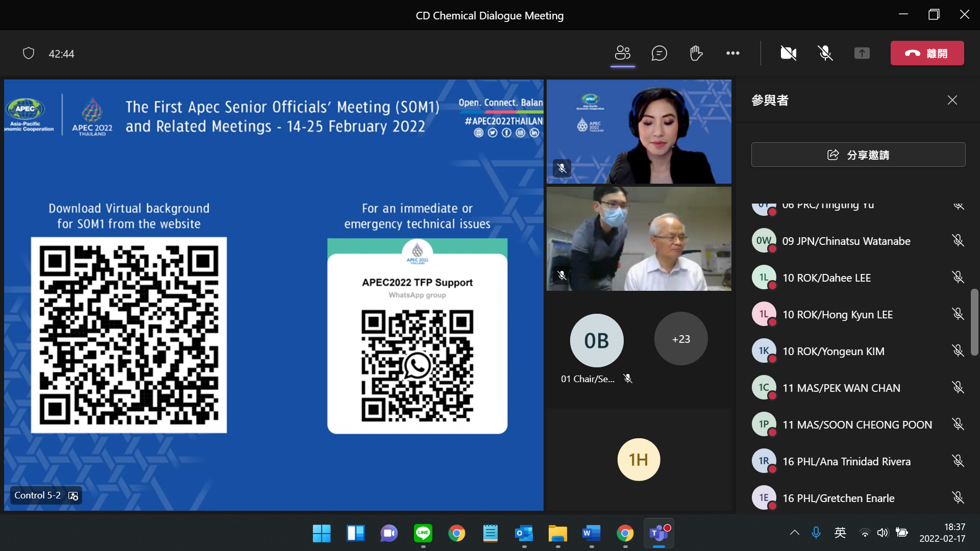980x551 pixels.
Task: Open Outlook from the taskbar
Action: pos(524,534)
